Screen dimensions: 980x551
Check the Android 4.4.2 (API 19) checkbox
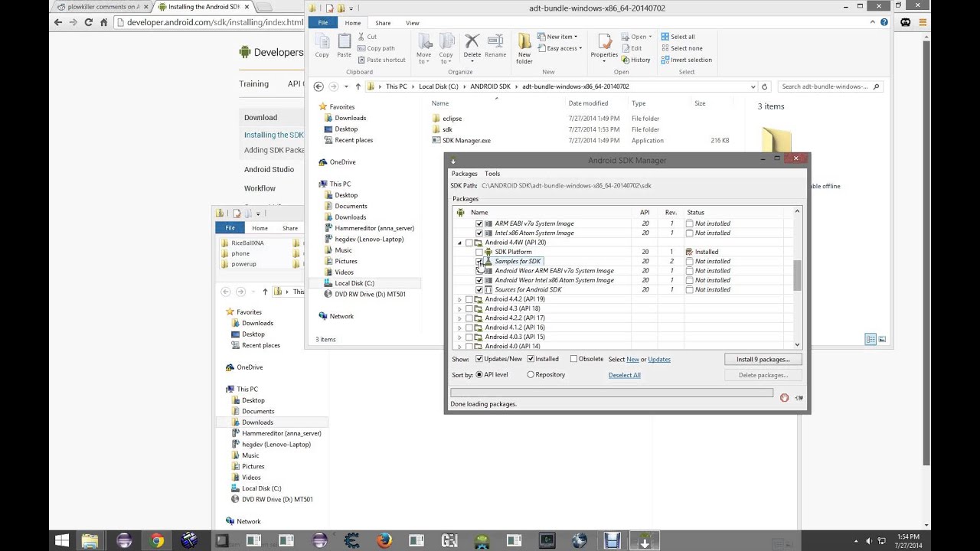[469, 299]
